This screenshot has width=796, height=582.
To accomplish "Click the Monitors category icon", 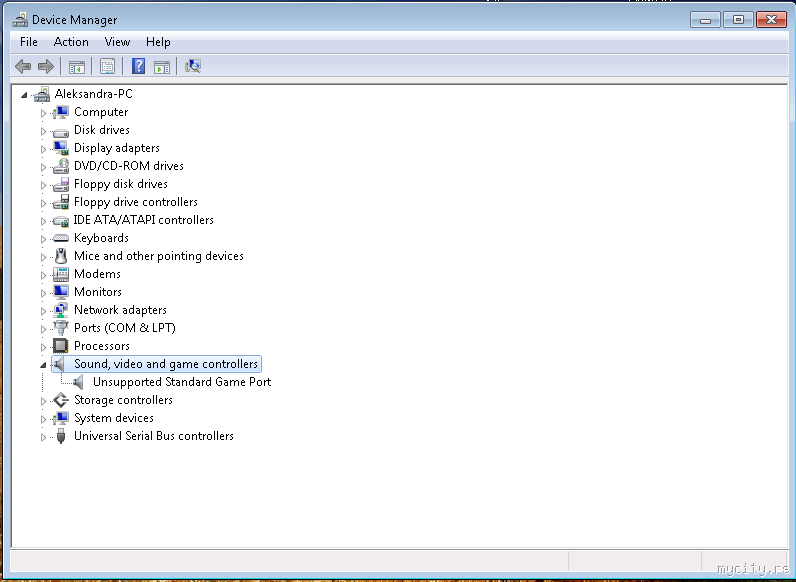I will coord(61,292).
